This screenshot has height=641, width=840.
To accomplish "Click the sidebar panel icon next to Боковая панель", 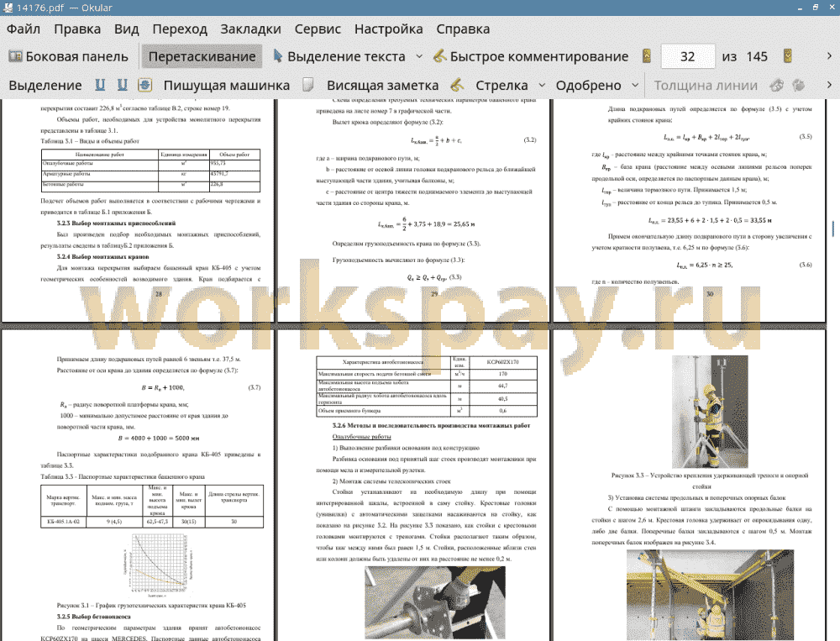I will pyautogui.click(x=15, y=56).
